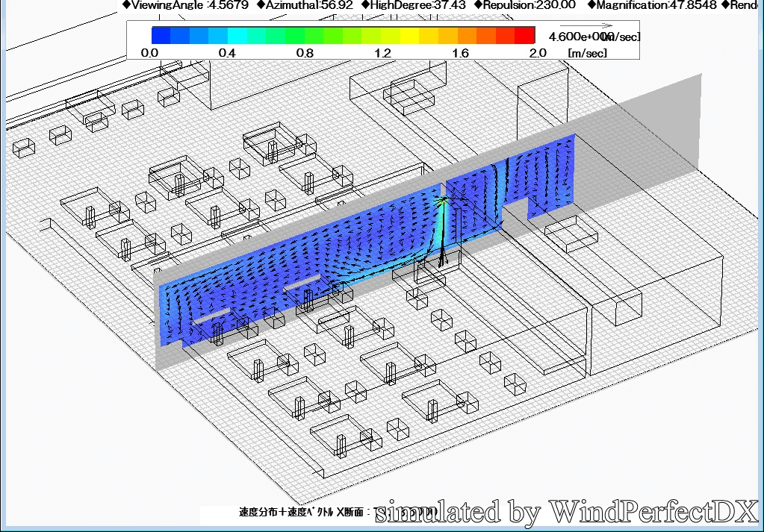
Task: Select the 1.6 legend scale label
Action: (x=459, y=53)
